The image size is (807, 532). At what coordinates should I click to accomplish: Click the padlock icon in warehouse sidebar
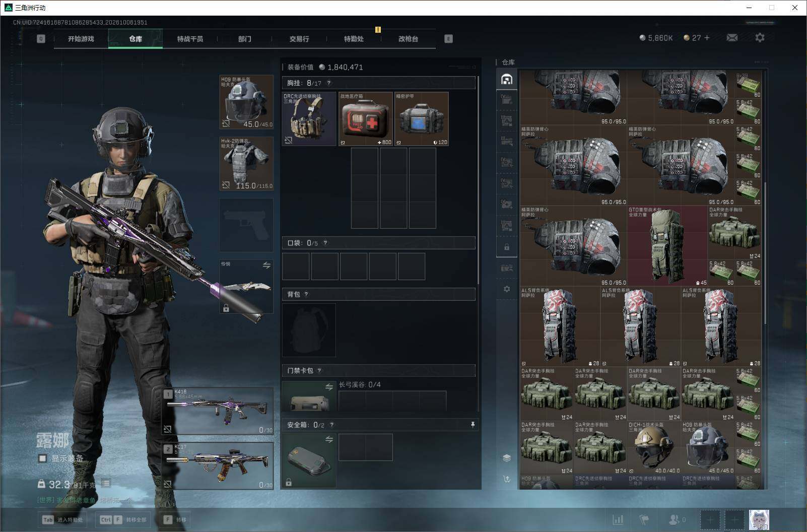(x=507, y=247)
